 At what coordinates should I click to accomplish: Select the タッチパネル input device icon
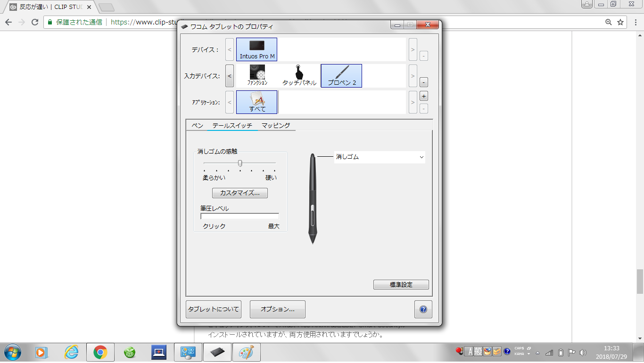click(x=299, y=76)
